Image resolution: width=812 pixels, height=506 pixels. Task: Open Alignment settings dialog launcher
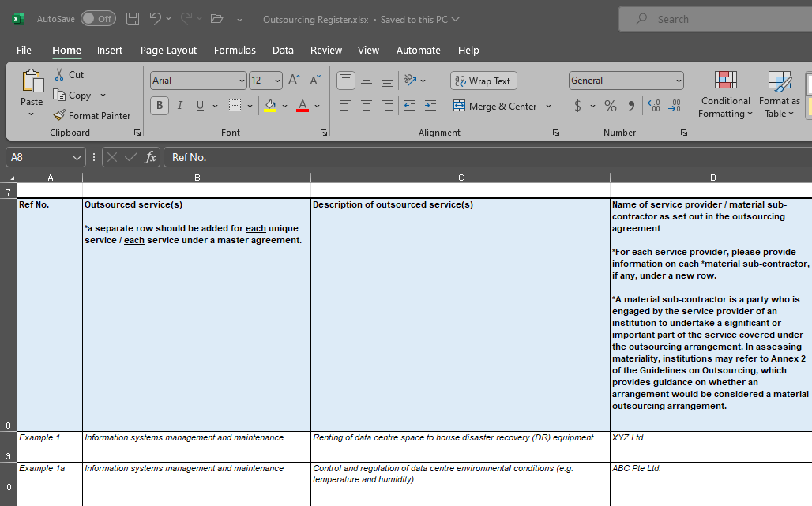click(x=555, y=133)
